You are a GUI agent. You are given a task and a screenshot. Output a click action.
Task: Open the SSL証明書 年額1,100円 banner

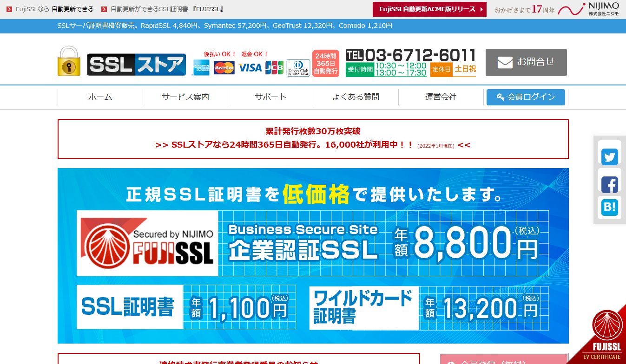click(186, 307)
